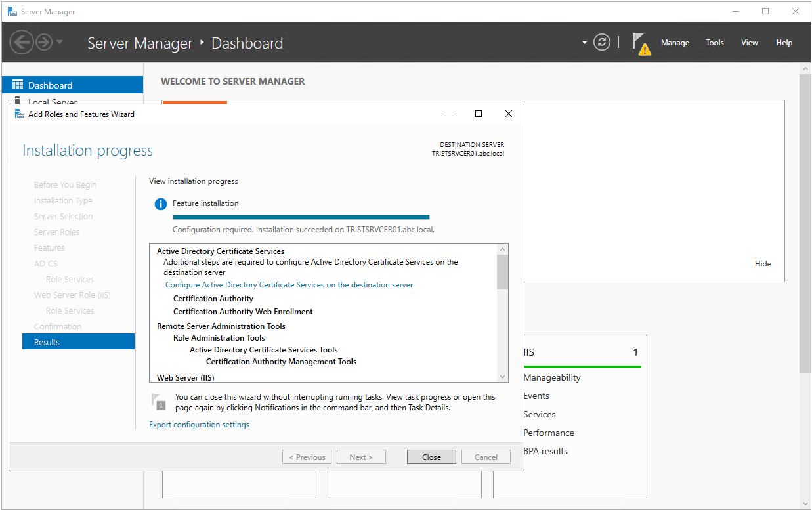This screenshot has width=812, height=510.
Task: Open the navigation history dropdown arrow
Action: tap(60, 43)
